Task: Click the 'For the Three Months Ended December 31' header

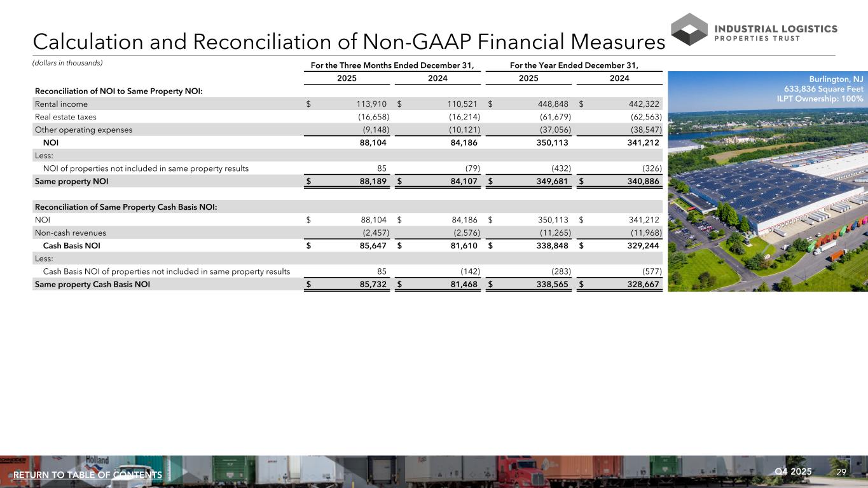Action: coord(392,65)
